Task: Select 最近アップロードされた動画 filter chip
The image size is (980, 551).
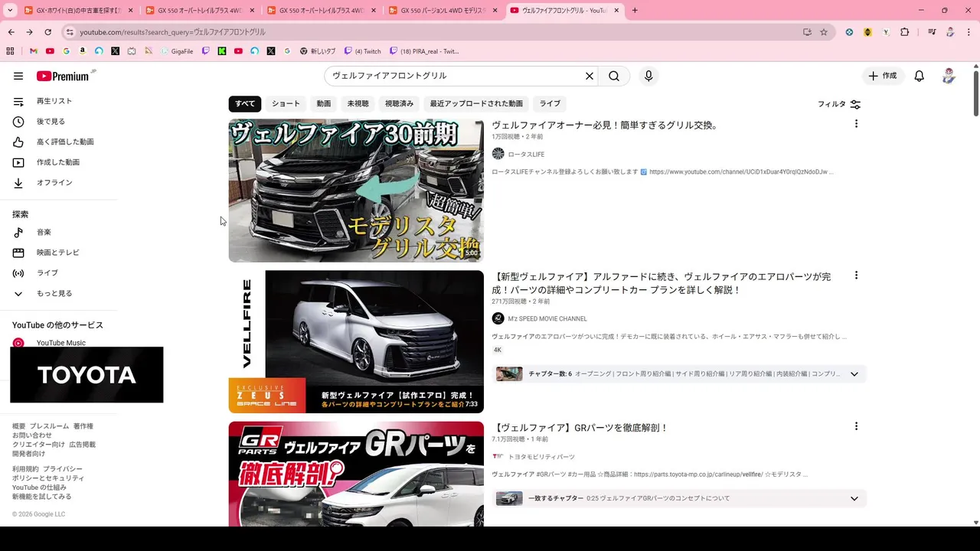Action: click(x=476, y=103)
